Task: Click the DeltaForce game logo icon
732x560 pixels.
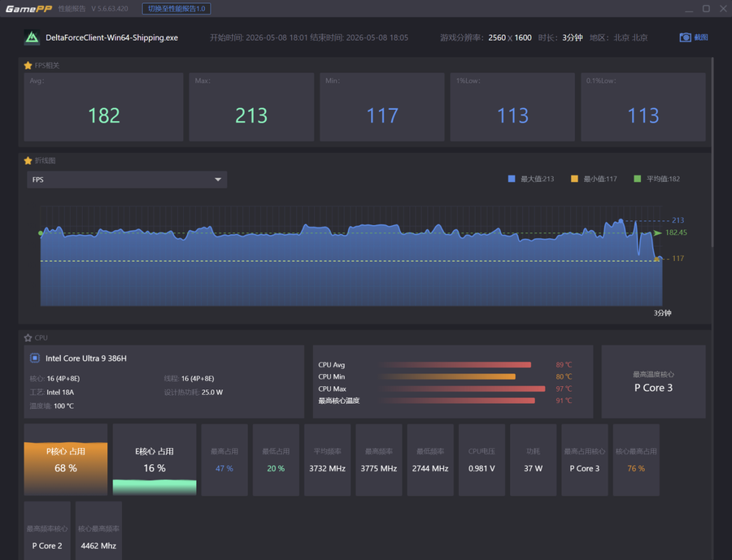Action: [32, 37]
